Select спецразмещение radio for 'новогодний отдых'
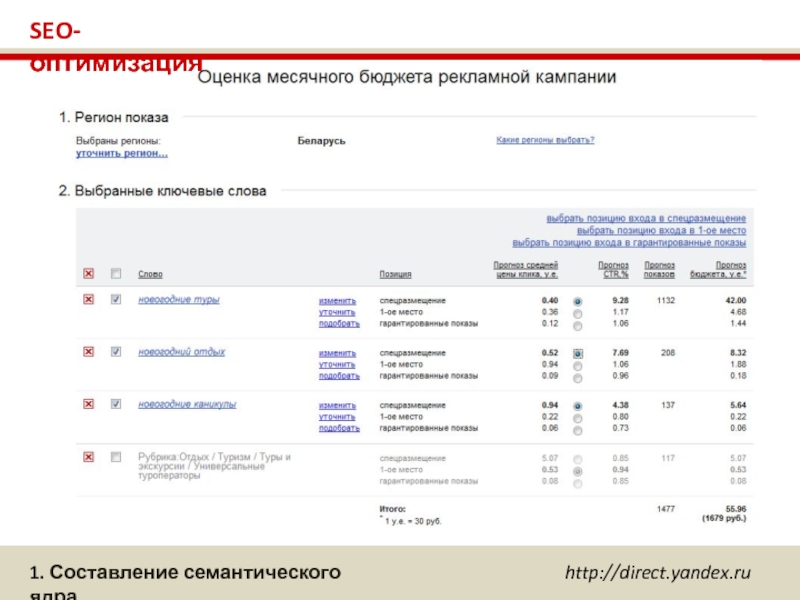Screen dimensions: 800x600 point(578,354)
